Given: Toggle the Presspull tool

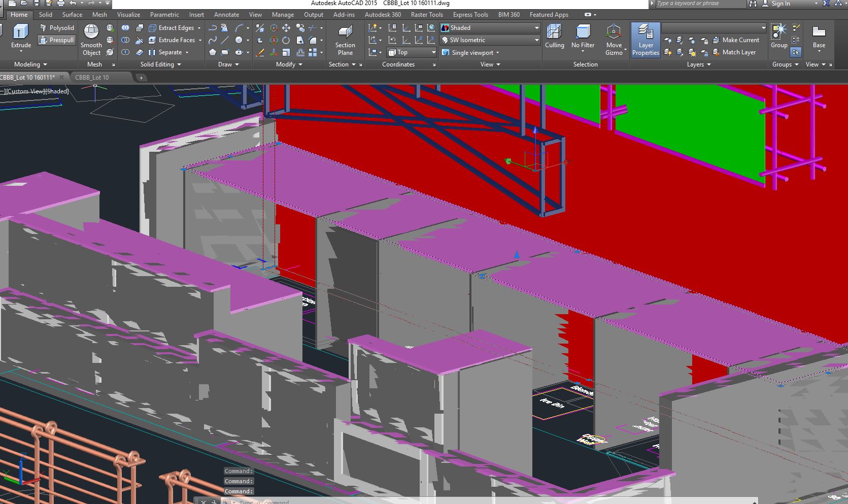Looking at the screenshot, I should coord(57,40).
